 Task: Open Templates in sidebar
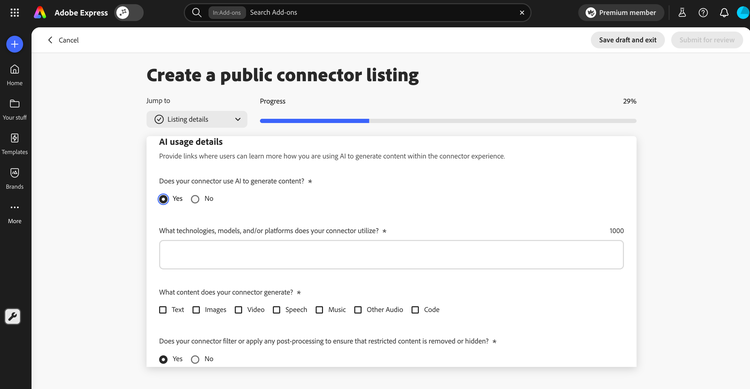click(x=15, y=144)
